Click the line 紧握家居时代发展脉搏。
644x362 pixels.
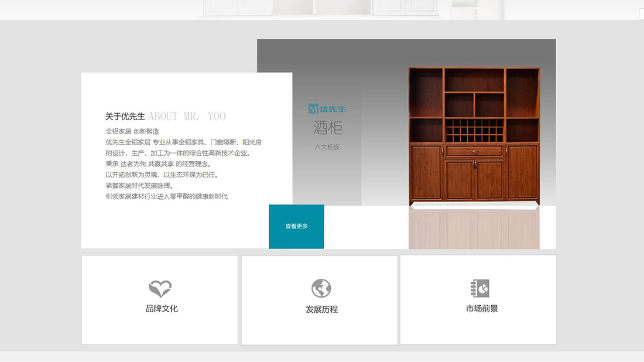[140, 186]
